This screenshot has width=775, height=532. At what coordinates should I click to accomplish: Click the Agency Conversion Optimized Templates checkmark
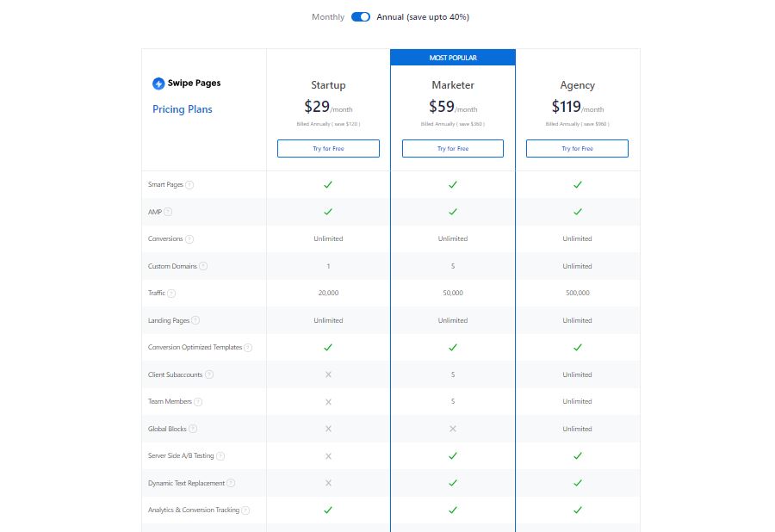(577, 347)
